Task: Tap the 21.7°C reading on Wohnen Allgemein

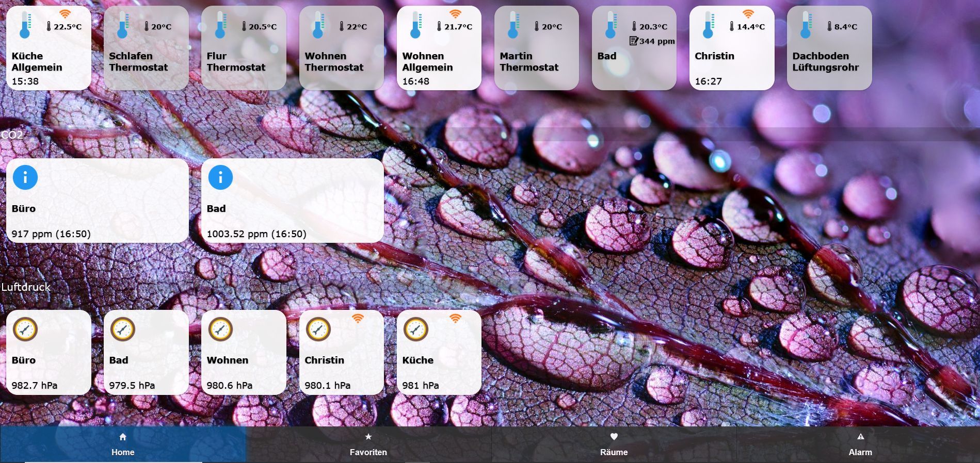Action: coord(458,27)
